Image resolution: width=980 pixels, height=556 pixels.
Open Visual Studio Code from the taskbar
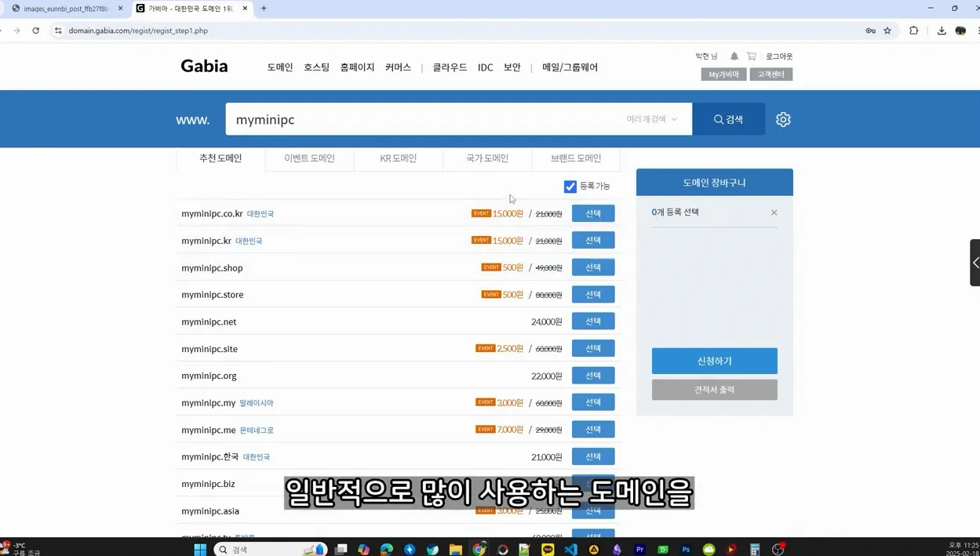pyautogui.click(x=570, y=549)
